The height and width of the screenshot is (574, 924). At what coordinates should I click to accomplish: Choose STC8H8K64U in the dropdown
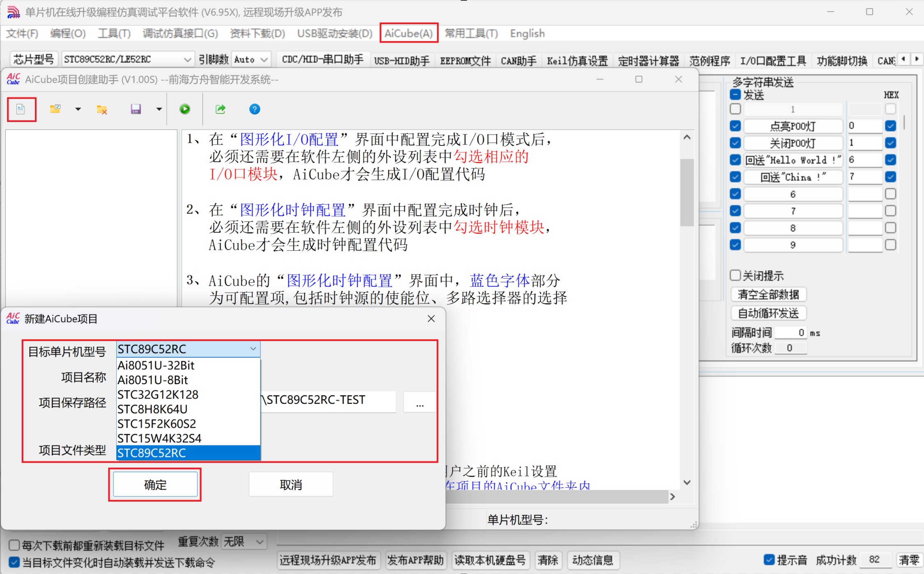point(188,409)
